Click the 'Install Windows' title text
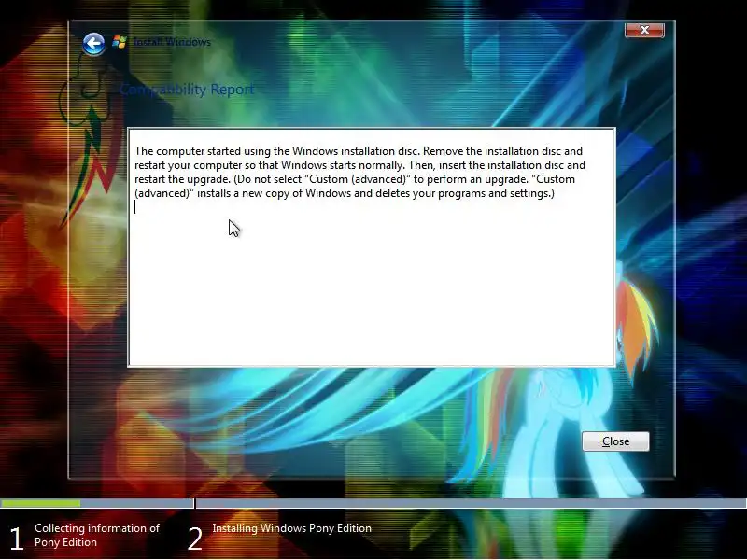 pos(172,42)
